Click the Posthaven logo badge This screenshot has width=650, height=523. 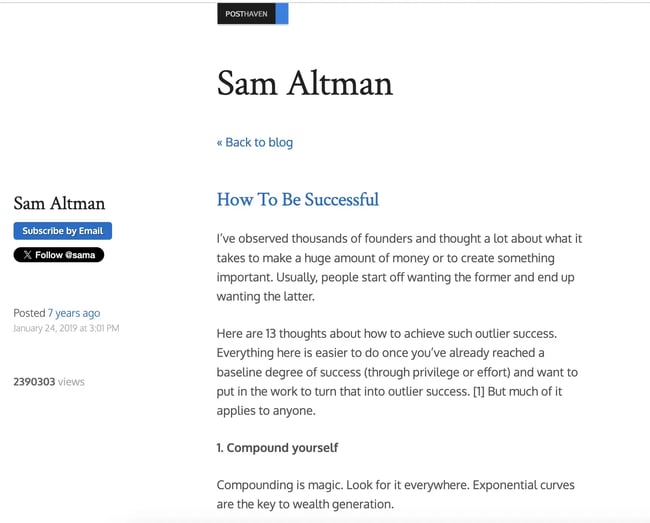click(246, 14)
